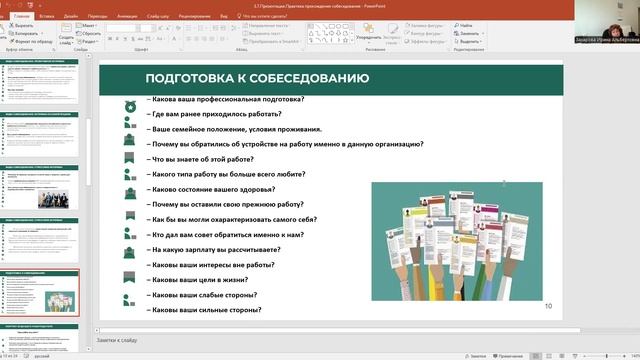
Task: Activate Format Painter (Формат по образцу)
Action: (31, 41)
